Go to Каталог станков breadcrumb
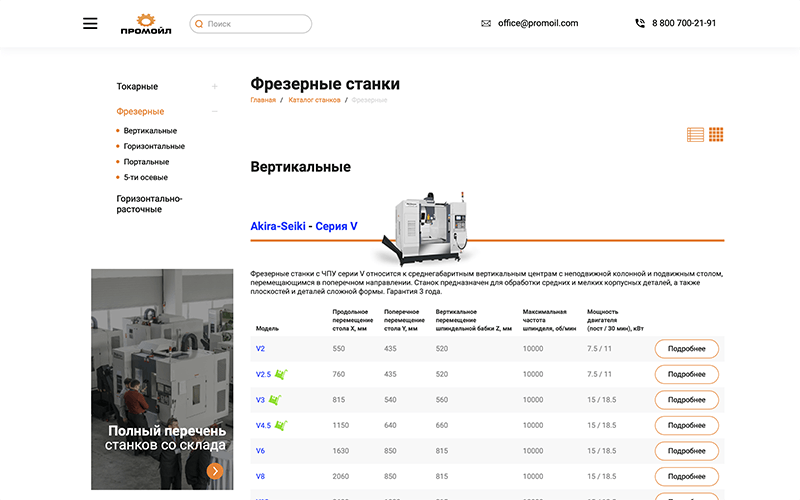The width and height of the screenshot is (800, 500). pos(314,100)
